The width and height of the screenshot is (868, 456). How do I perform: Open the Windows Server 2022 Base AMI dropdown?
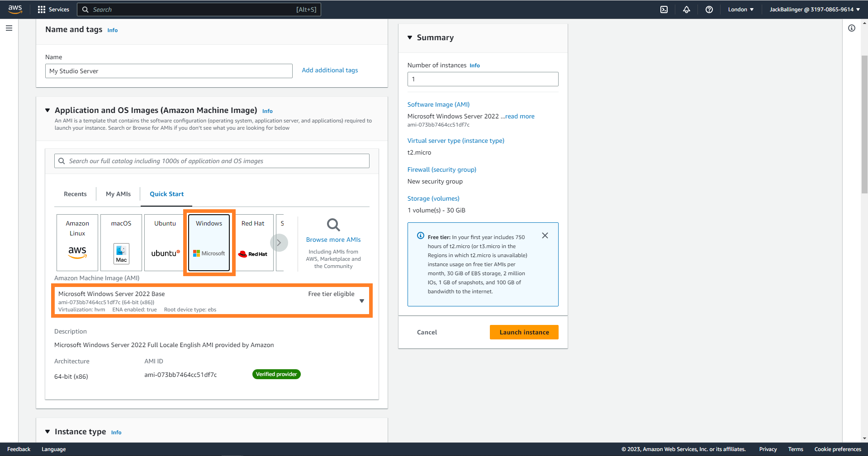[x=212, y=301]
